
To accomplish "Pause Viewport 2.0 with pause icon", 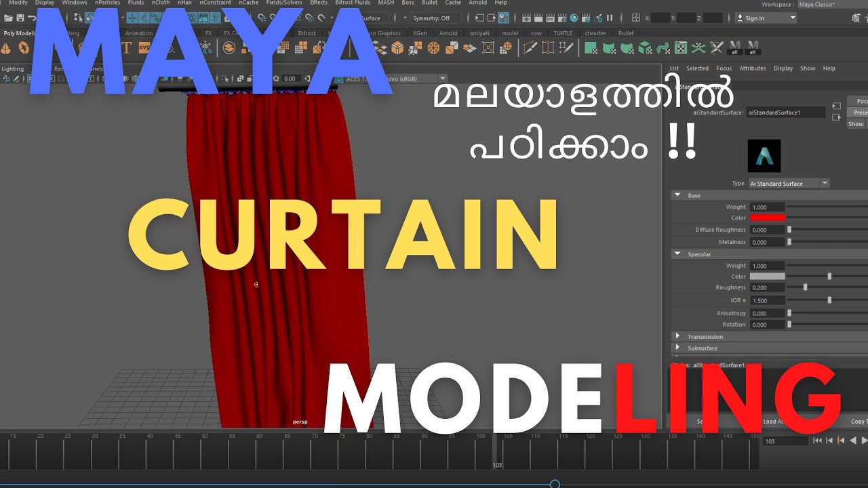I will point(610,18).
